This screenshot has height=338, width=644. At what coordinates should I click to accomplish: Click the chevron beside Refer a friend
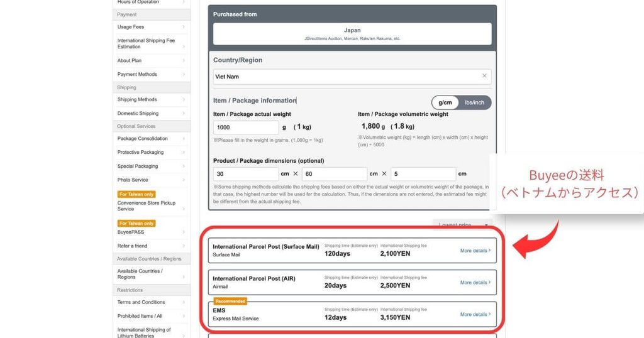click(x=184, y=246)
